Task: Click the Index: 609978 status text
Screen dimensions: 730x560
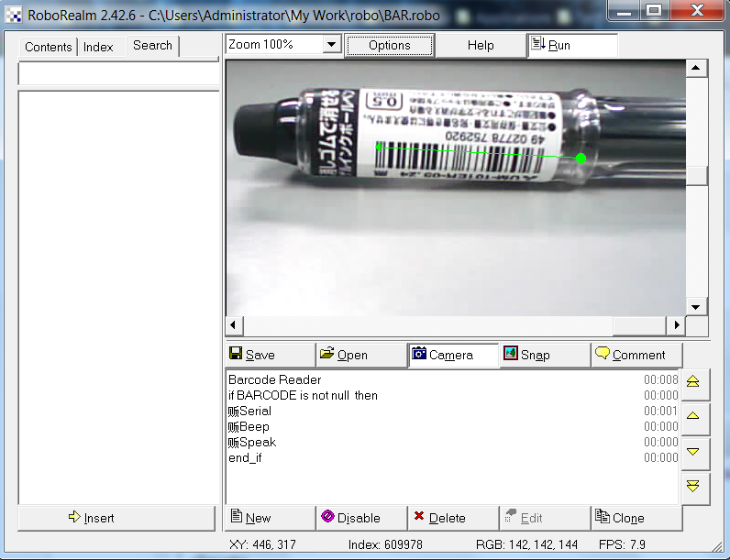Action: coord(385,544)
